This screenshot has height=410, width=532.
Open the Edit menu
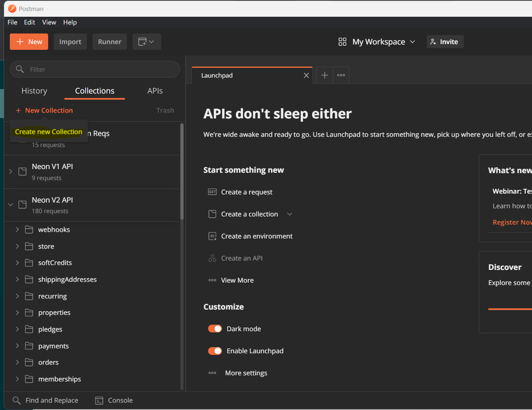click(29, 22)
